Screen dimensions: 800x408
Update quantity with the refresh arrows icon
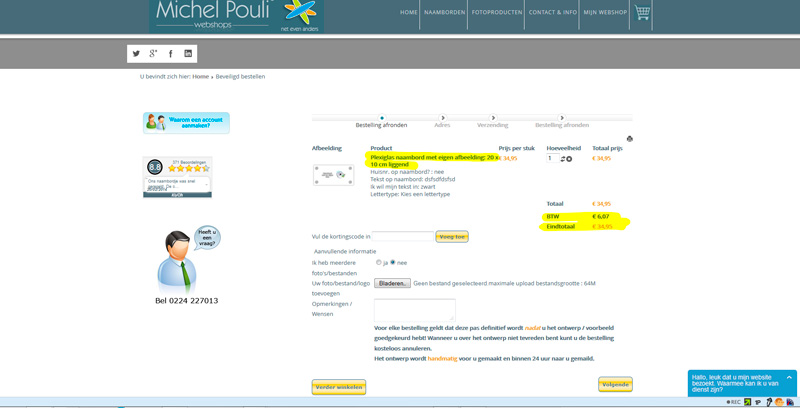point(563,159)
